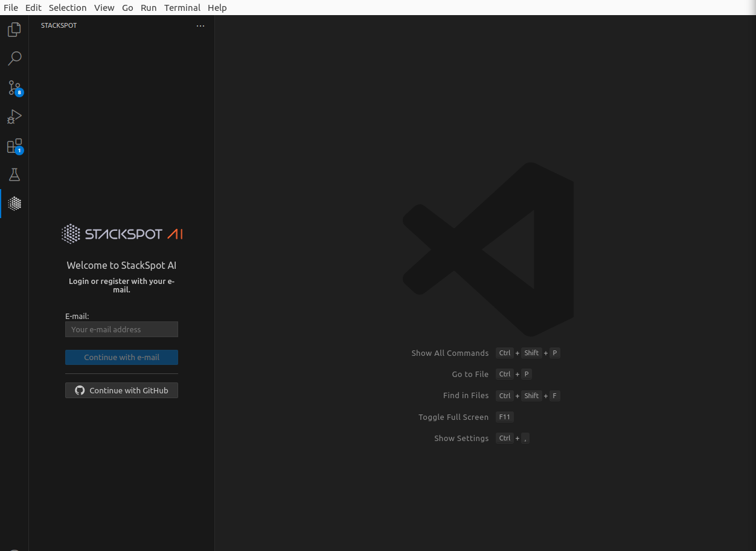
Task: Open the Run and Debug view
Action: point(14,117)
